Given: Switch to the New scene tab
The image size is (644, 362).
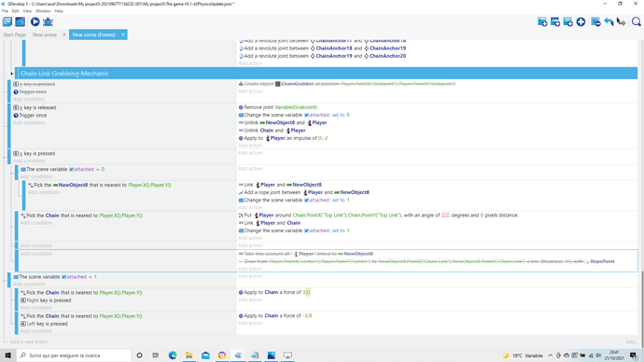Looking at the screenshot, I should (x=45, y=35).
